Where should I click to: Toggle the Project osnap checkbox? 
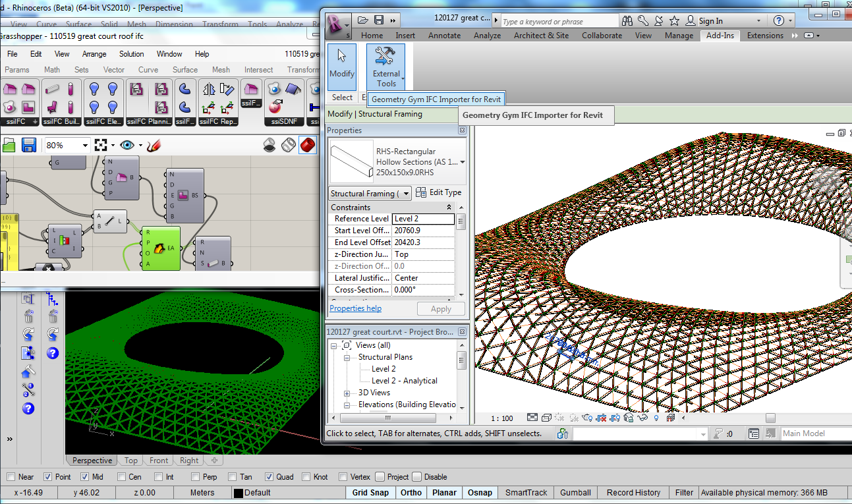pyautogui.click(x=380, y=477)
